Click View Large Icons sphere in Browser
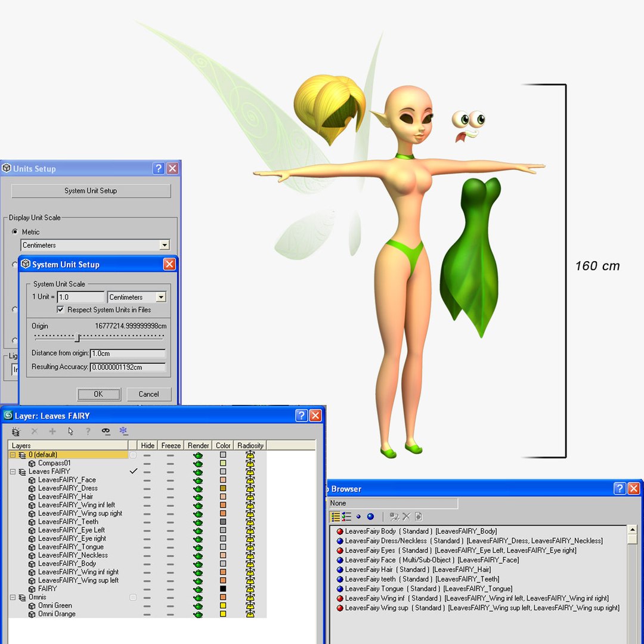644x644 pixels. point(370,516)
